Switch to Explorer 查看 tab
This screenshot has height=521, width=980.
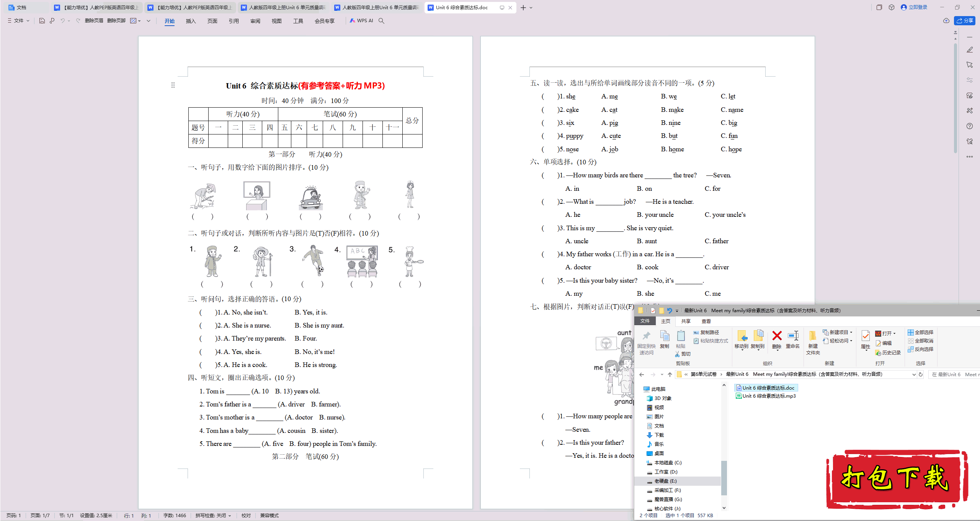[x=706, y=321]
